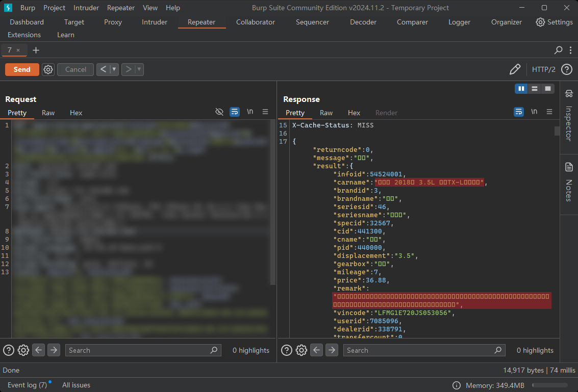Click the edit target pencil icon
The height and width of the screenshot is (392, 578).
[x=515, y=69]
